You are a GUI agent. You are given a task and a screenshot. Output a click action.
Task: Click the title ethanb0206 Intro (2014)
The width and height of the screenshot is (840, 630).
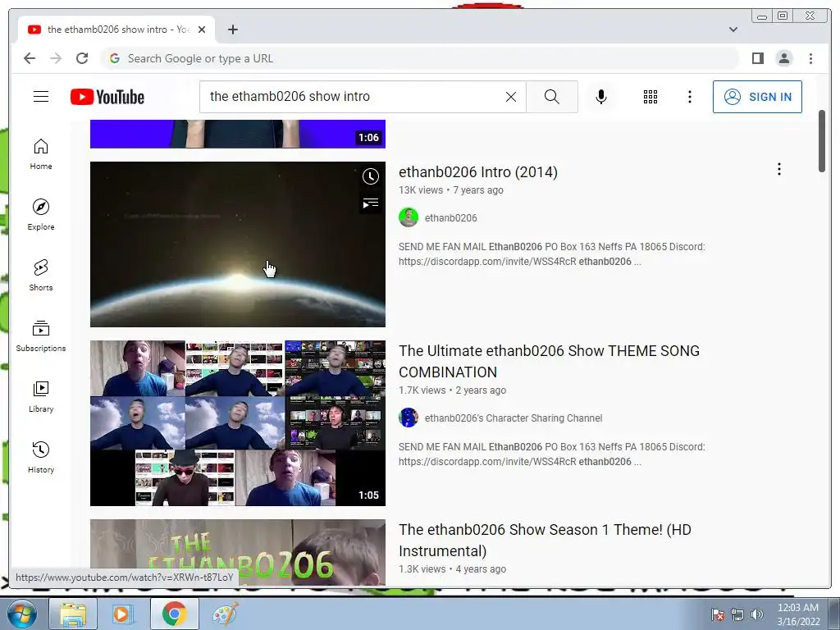click(478, 172)
